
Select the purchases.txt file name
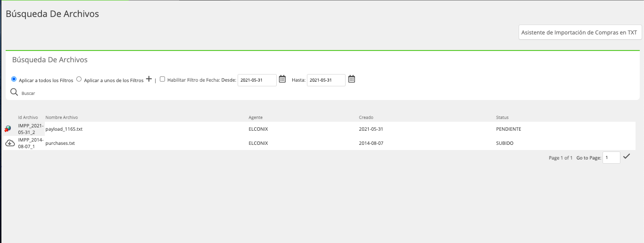[x=60, y=143]
